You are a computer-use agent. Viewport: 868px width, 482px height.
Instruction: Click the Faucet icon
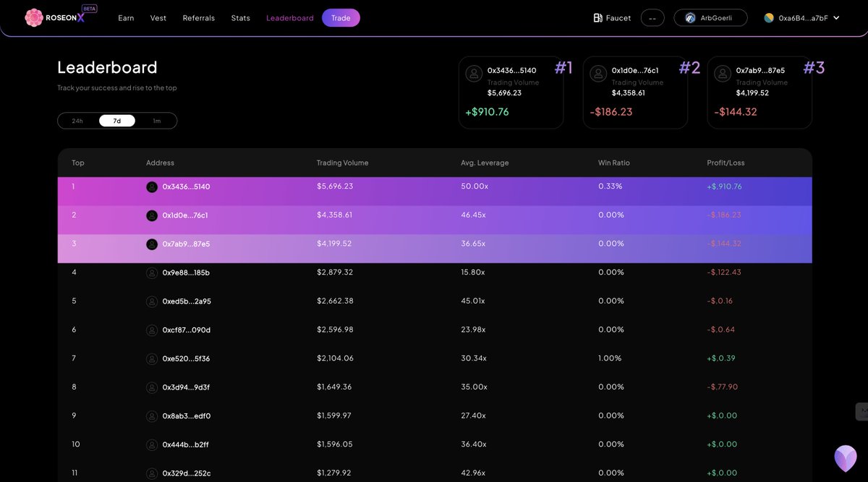point(597,17)
